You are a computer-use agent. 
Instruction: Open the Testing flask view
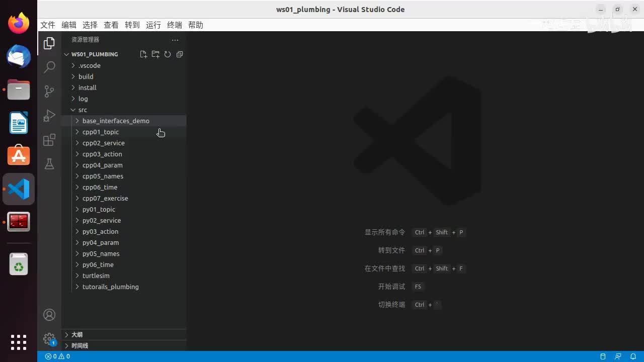click(49, 164)
